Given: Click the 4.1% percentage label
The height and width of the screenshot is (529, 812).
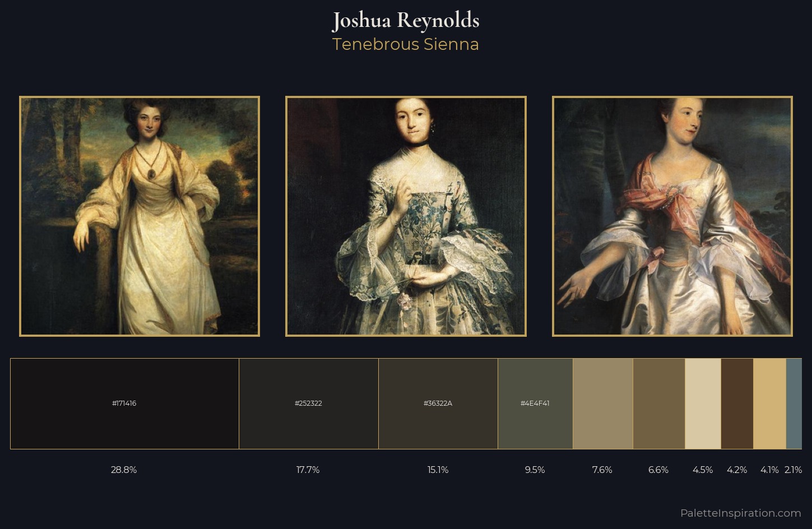Looking at the screenshot, I should [769, 470].
